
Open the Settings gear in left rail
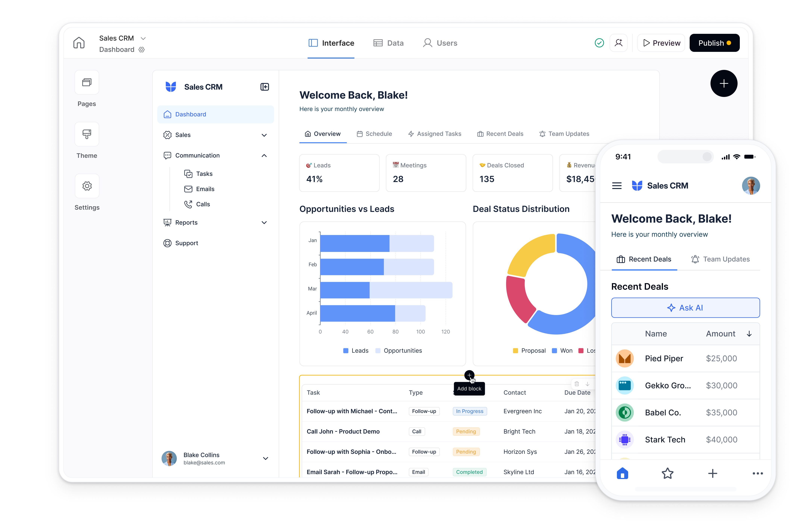click(87, 186)
